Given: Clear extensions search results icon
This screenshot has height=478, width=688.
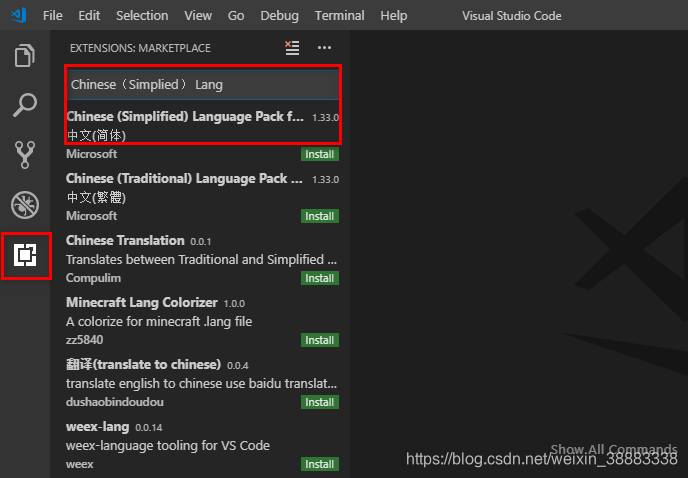Looking at the screenshot, I should tap(292, 47).
